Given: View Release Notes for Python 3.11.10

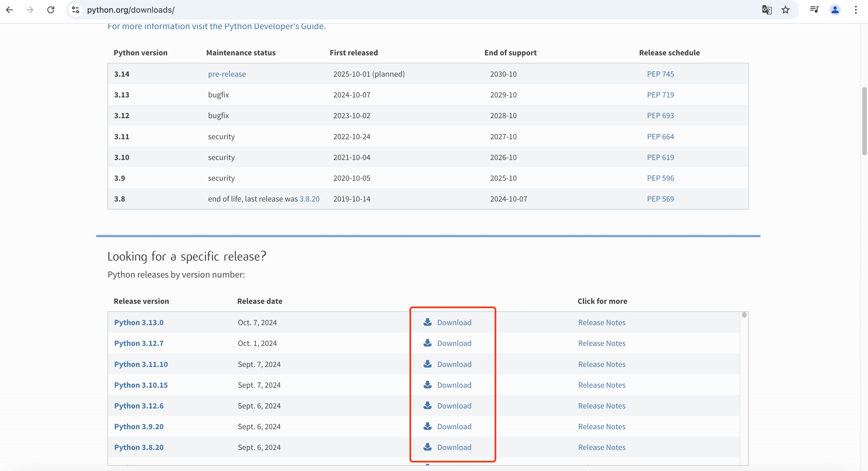Looking at the screenshot, I should click(602, 364).
